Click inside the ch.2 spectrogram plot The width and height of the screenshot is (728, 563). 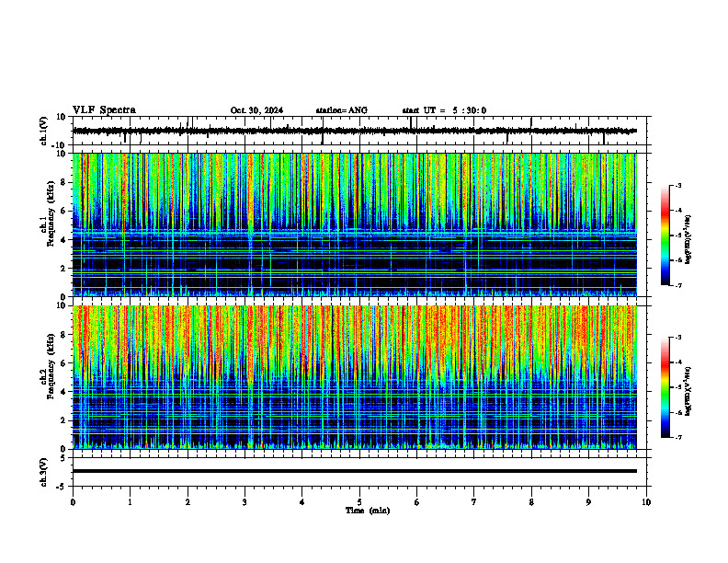pos(354,377)
